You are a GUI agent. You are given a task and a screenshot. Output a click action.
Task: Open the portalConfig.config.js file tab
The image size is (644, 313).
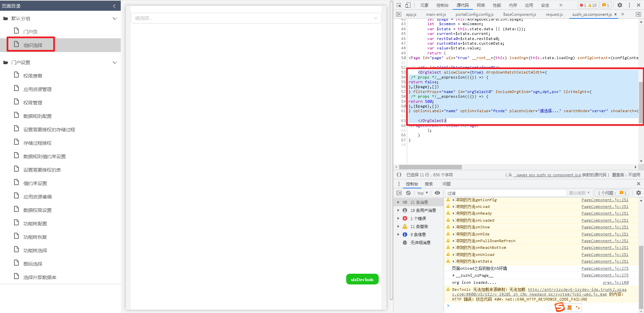[474, 14]
